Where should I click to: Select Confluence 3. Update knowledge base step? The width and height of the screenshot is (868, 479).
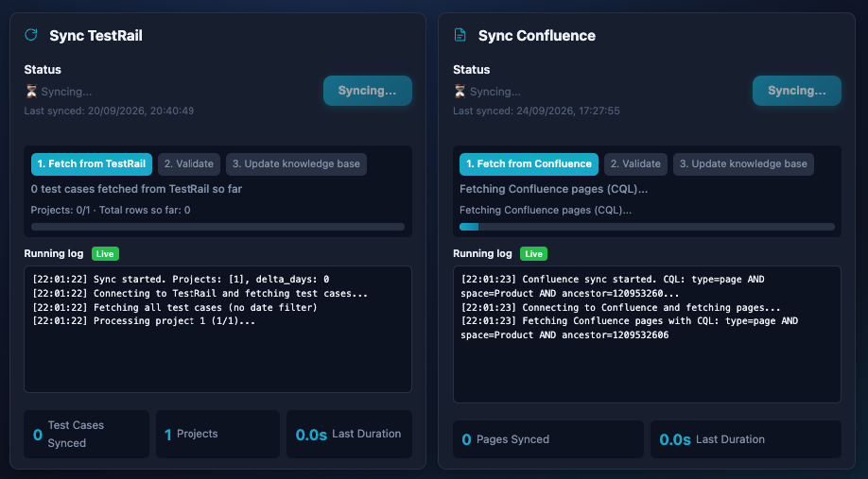coord(743,164)
